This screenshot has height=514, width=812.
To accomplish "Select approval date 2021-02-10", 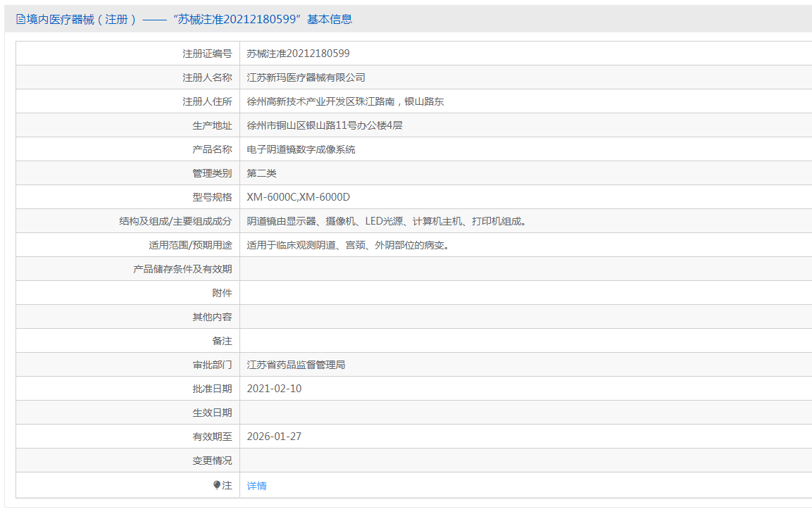I will point(274,389).
